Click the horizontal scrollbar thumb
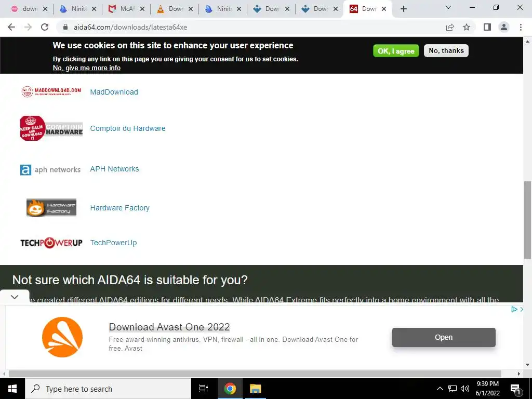This screenshot has height=399, width=532. coord(255,374)
